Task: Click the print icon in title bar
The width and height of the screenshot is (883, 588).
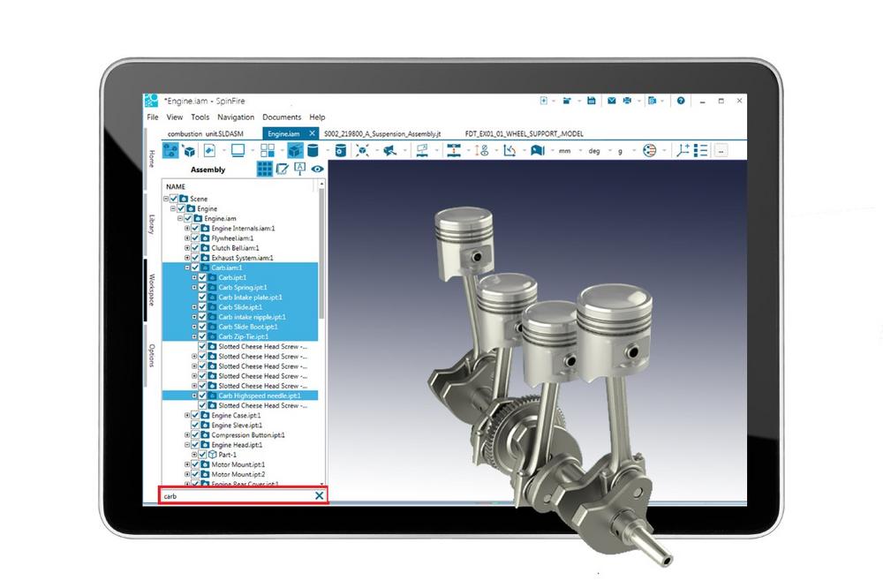Action: click(x=627, y=101)
